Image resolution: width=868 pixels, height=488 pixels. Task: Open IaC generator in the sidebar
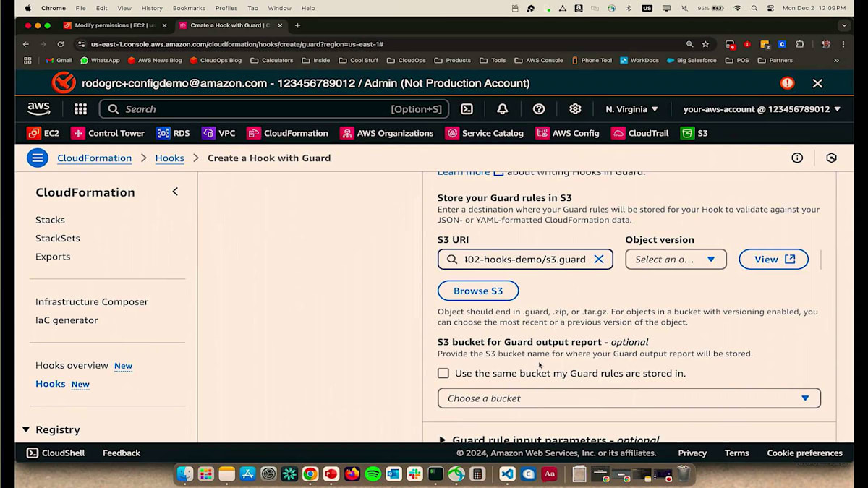[x=67, y=320]
